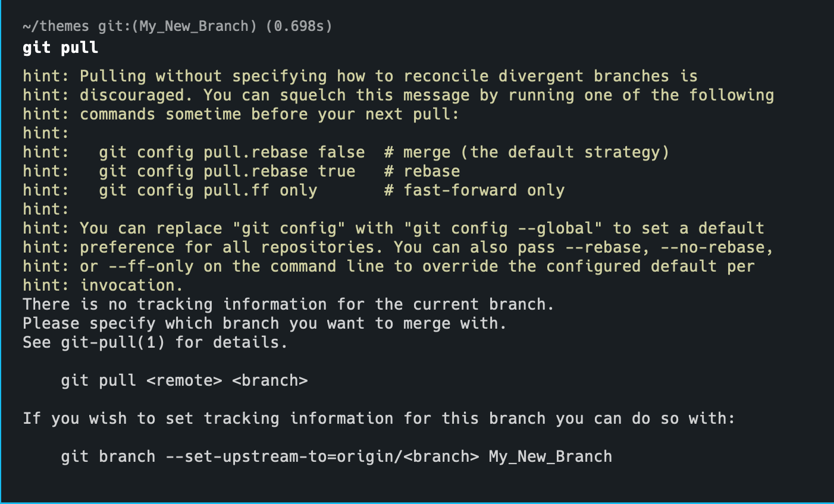Click the My_New_Branch name in prompt
The image size is (834, 504).
193,26
